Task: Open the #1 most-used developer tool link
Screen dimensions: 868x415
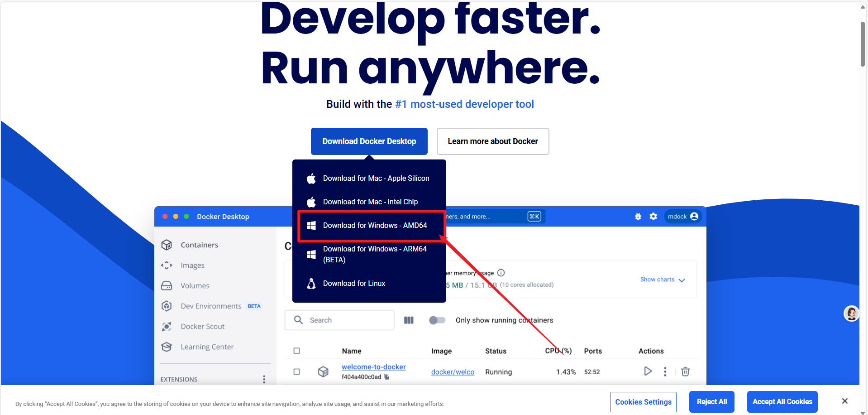Action: coord(464,104)
